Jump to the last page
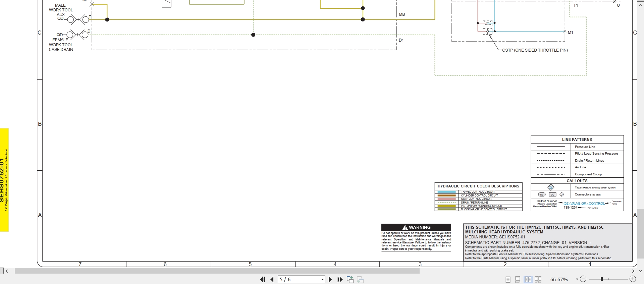The image size is (644, 284). (340, 279)
